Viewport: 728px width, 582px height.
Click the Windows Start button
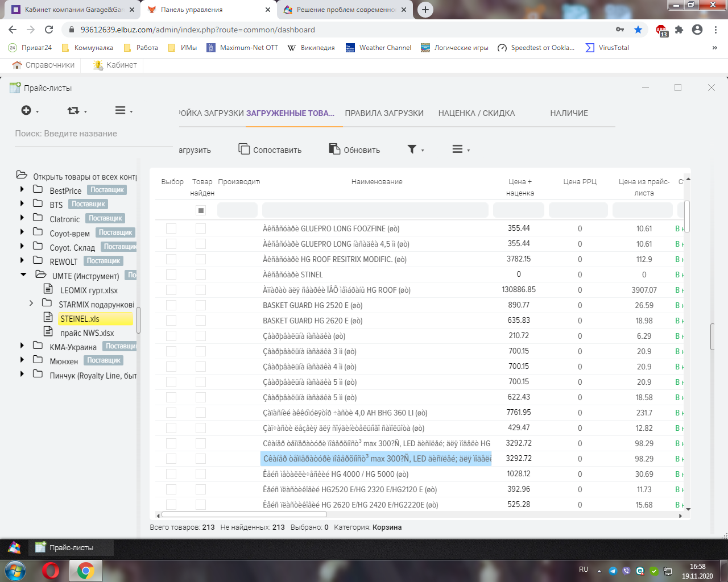pos(15,571)
